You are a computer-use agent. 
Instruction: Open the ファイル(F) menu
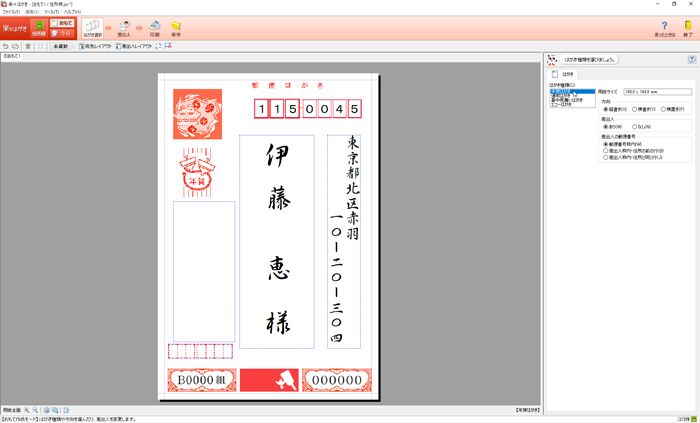[11, 12]
